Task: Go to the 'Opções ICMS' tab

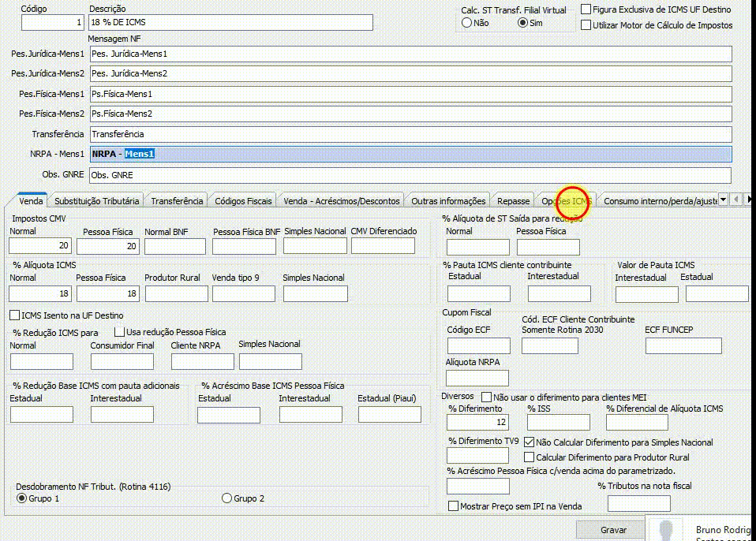Action: tap(566, 201)
